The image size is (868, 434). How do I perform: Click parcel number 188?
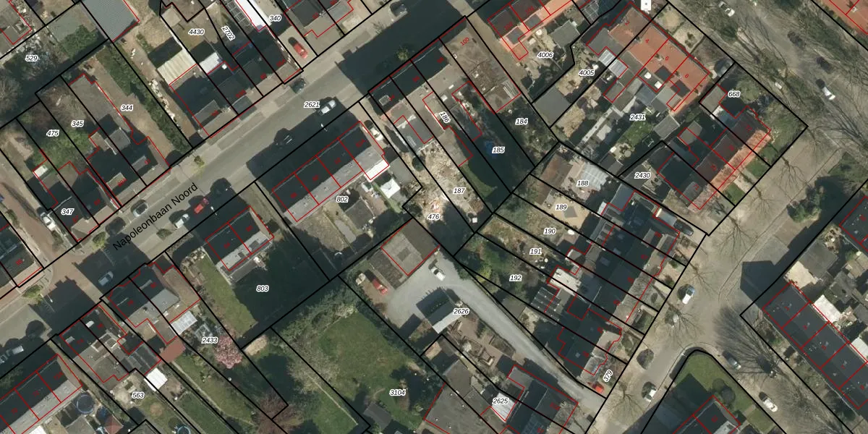click(x=582, y=184)
